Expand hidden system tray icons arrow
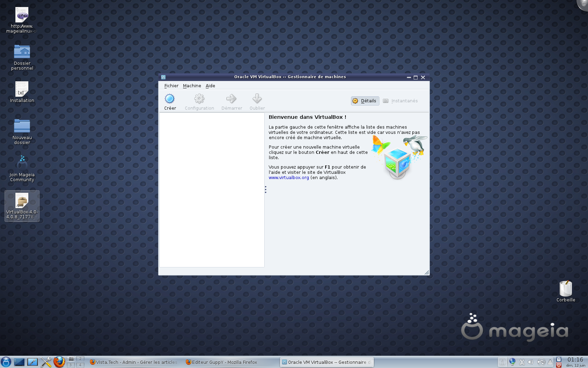Viewport: 588px width, 368px height. pyautogui.click(x=550, y=362)
